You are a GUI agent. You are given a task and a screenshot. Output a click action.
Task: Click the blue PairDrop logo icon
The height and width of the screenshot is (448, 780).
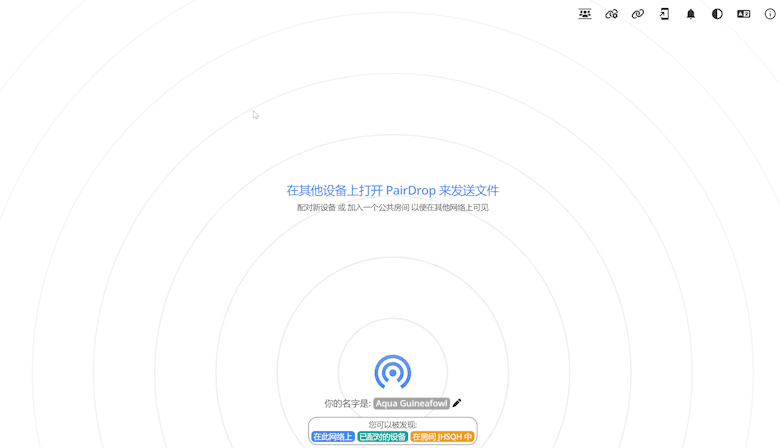pos(393,372)
